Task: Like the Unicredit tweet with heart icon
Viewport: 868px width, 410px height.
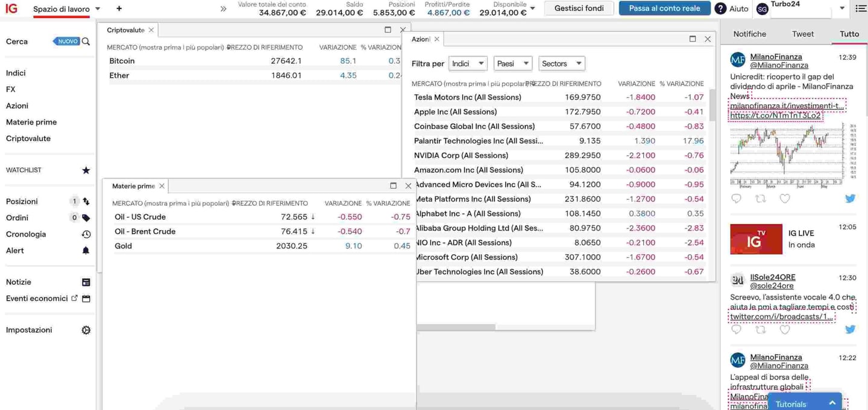Action: pyautogui.click(x=784, y=199)
